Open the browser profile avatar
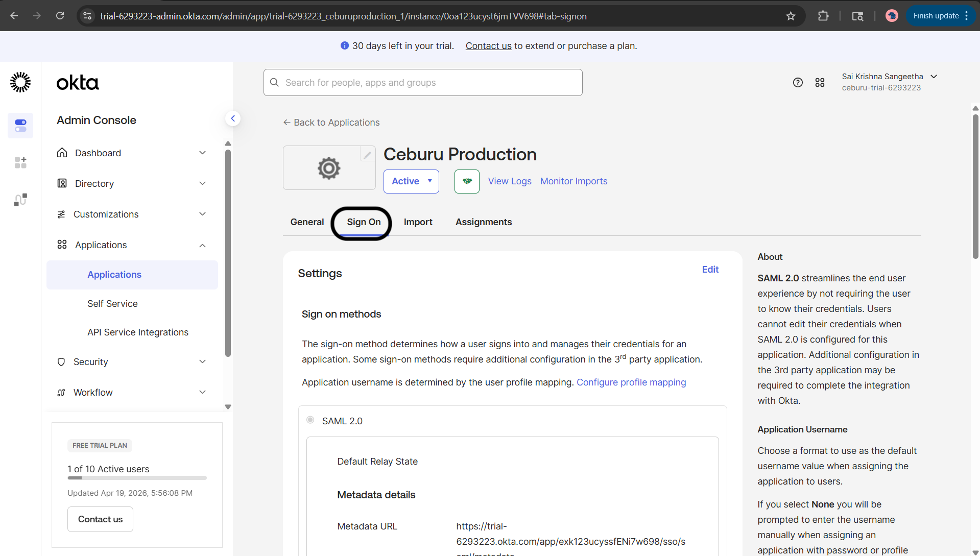This screenshot has height=556, width=980. tap(892, 16)
